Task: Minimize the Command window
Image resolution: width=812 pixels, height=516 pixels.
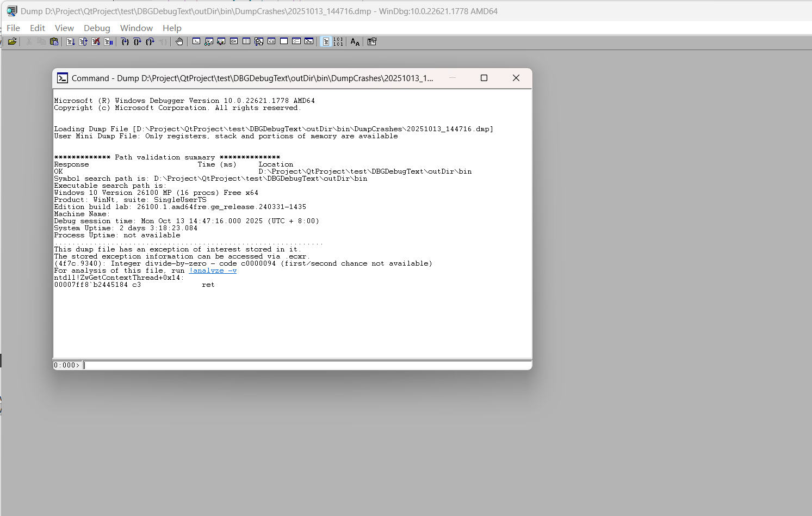Action: (x=452, y=78)
